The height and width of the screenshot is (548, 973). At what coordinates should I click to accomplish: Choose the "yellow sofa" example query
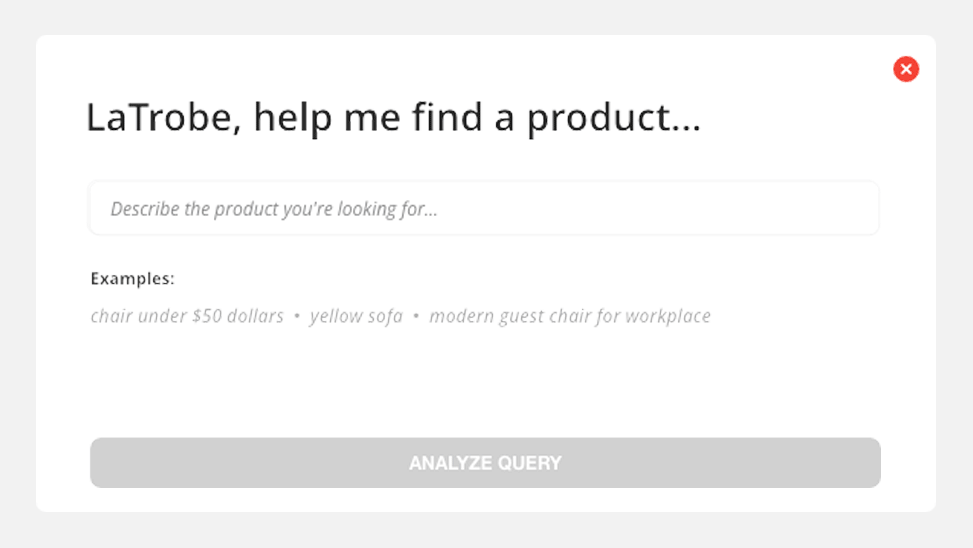click(356, 316)
